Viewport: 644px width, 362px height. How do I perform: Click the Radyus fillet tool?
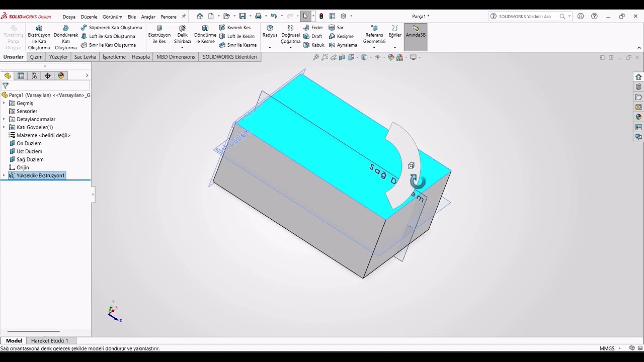270,31
